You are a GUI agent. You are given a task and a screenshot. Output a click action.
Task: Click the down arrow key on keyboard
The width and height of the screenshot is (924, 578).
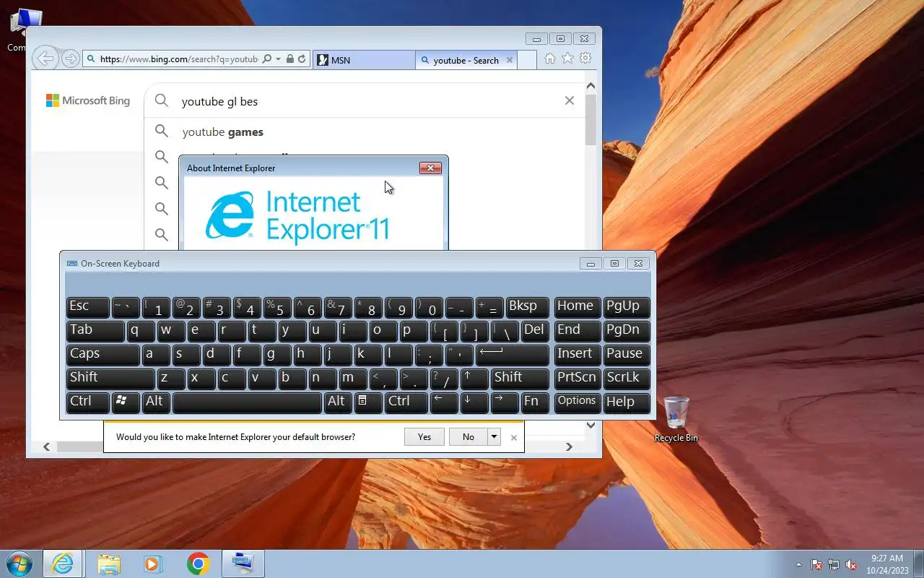click(x=474, y=402)
